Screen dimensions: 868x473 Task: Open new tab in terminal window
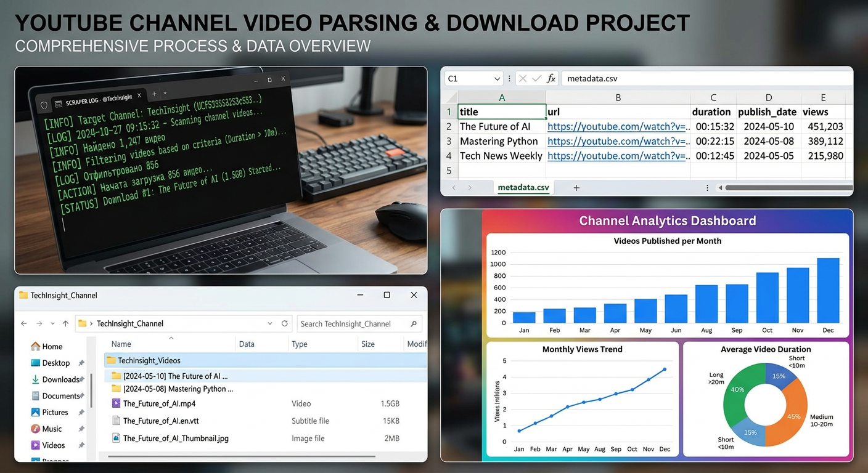pos(154,94)
